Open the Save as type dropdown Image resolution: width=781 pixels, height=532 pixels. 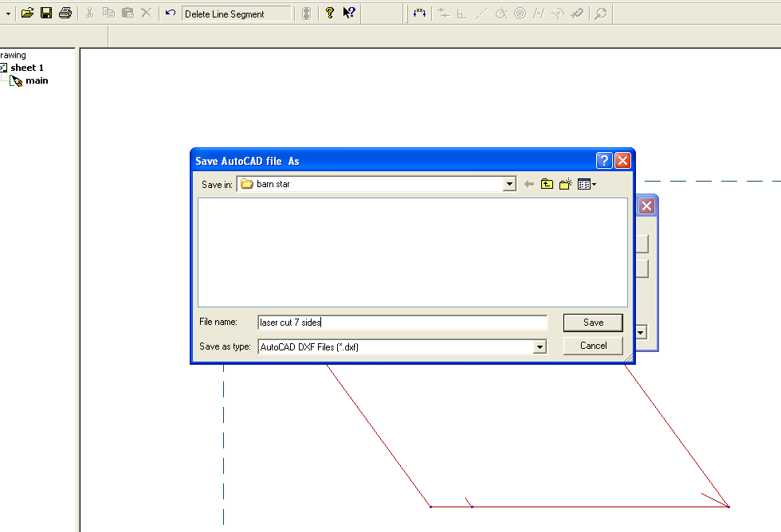coord(540,347)
